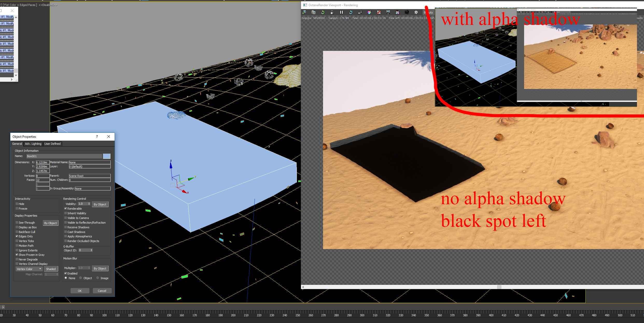Click the list scroll-down arrow

point(16,75)
